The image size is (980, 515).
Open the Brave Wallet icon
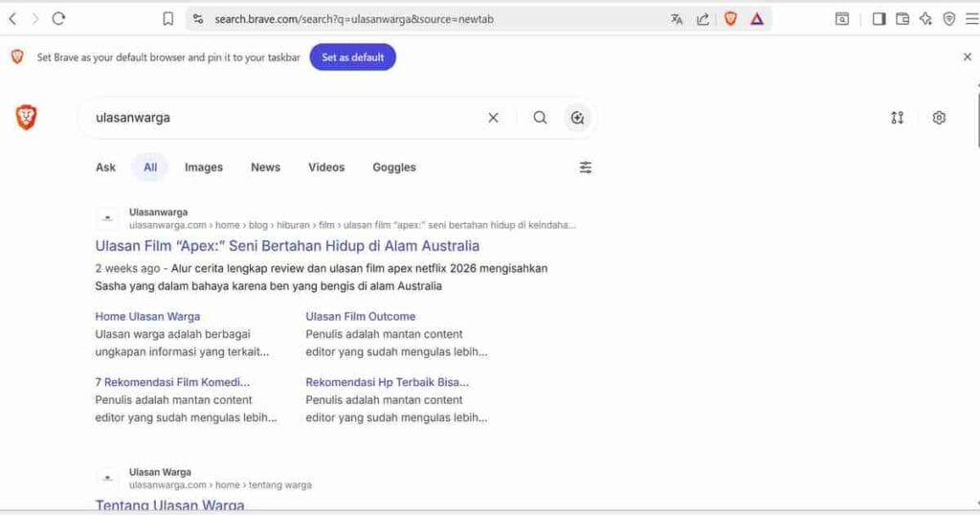pos(902,19)
